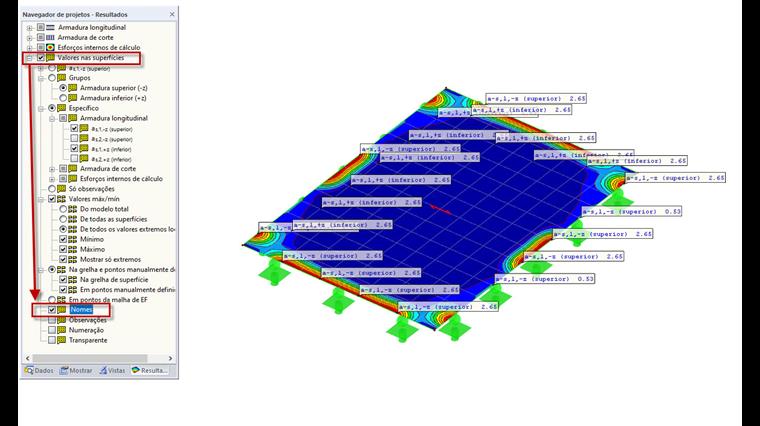Click the icon beside Do modelo total
This screenshot has width=760, height=426.
pos(73,209)
